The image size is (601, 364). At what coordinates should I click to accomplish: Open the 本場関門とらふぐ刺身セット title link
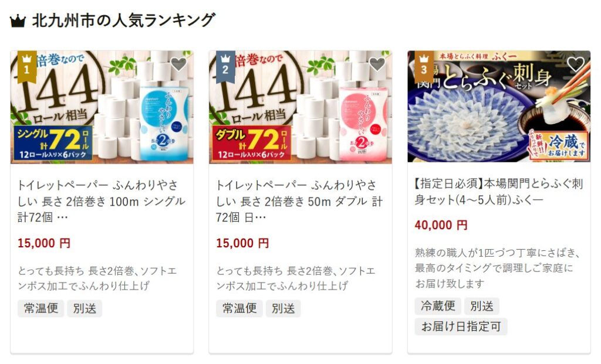[x=499, y=192]
